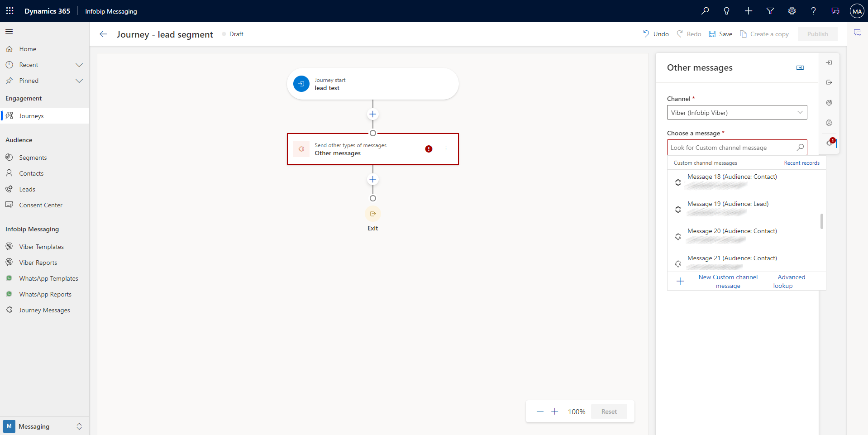
Task: Open WhatsApp Templates in the sidebar
Action: point(44,278)
